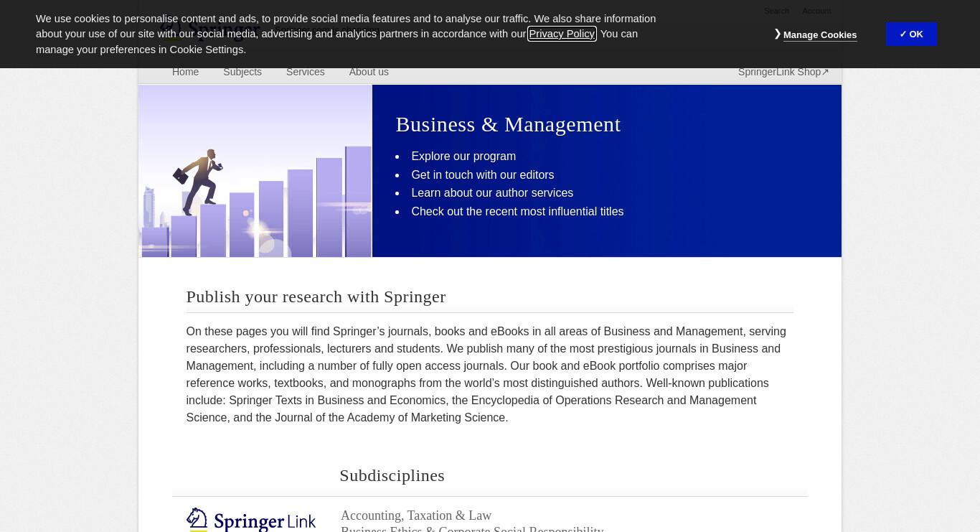Click the Business & Management banner heading

click(508, 124)
